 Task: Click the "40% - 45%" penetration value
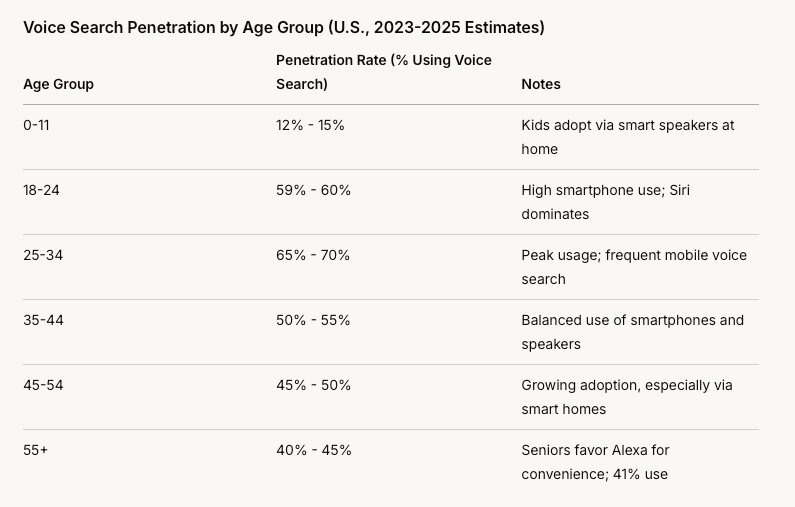313,450
